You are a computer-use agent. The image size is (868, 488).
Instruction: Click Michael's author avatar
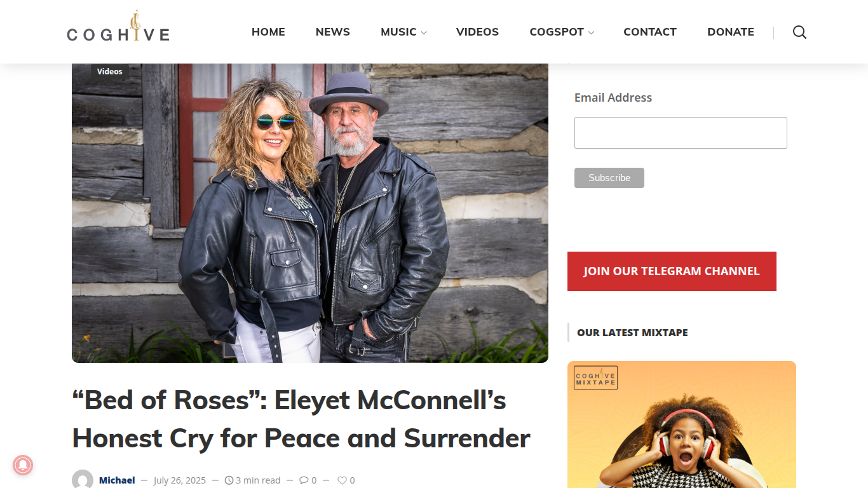(x=83, y=480)
